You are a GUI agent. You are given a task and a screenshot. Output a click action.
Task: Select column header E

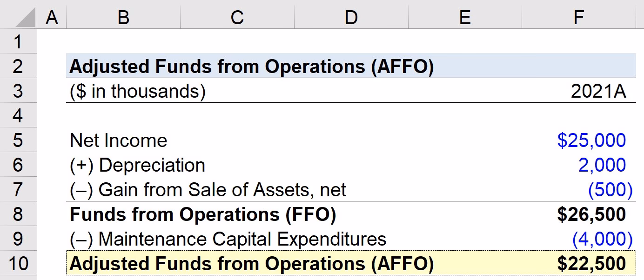pos(464,17)
